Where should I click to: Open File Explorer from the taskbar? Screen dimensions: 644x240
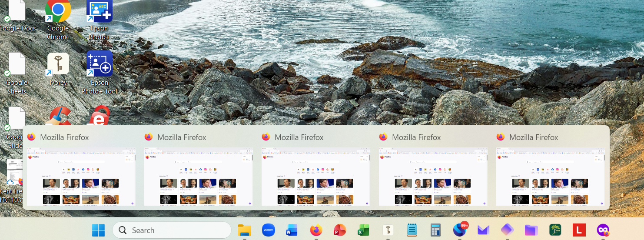click(245, 230)
